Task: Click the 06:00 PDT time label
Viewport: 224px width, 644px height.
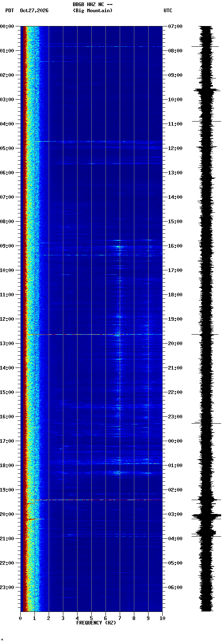Action: click(x=7, y=173)
